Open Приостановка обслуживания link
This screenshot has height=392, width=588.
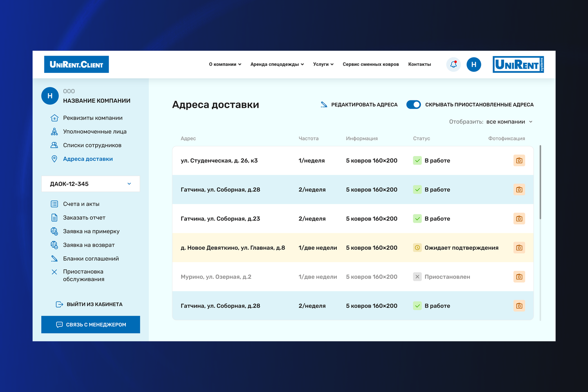click(x=83, y=275)
